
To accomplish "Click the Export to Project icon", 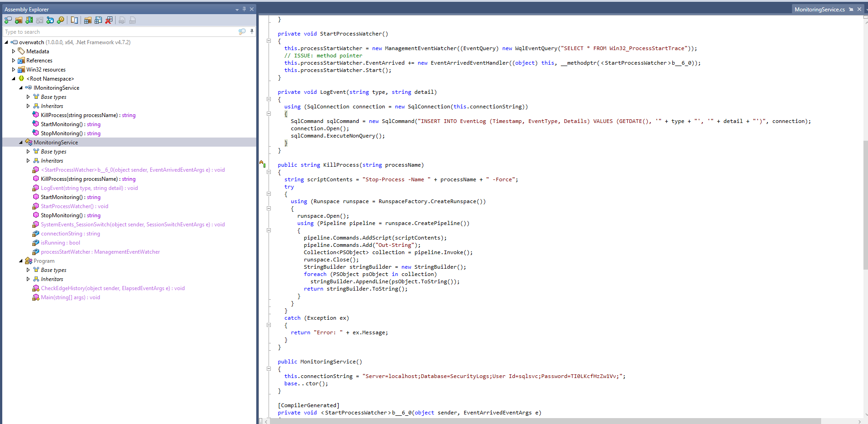I will coord(122,20).
